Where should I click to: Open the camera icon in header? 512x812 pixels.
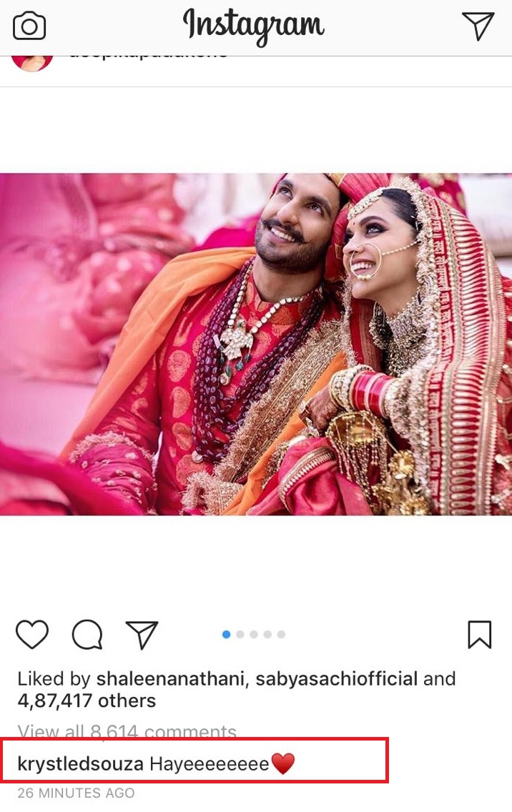click(29, 26)
